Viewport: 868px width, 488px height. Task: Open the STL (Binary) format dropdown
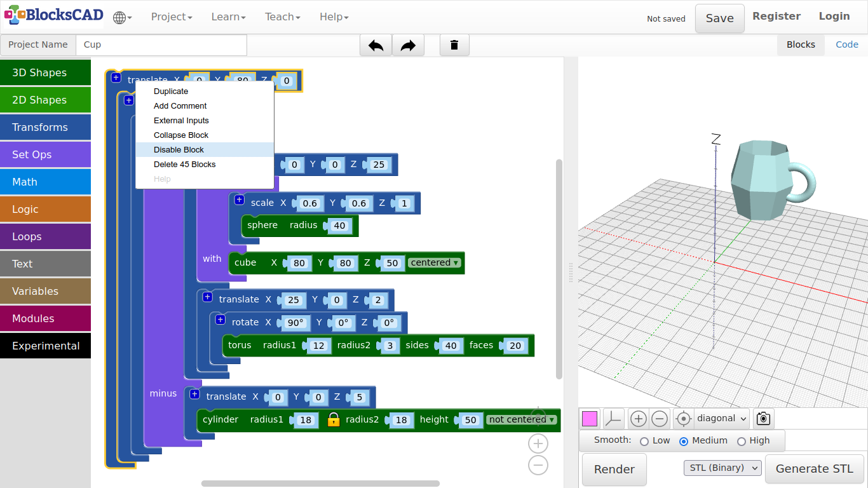tap(722, 468)
